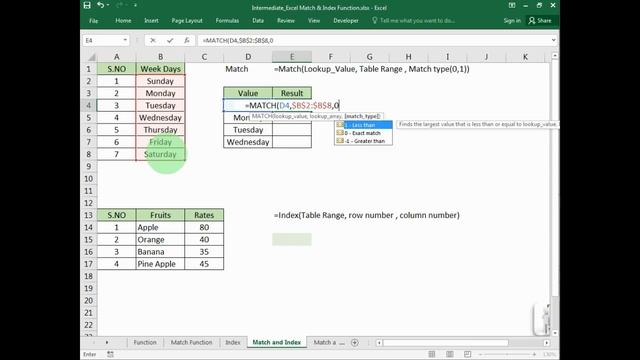Expand the formula bar chevron
This screenshot has height=360, width=640.
pyautogui.click(x=553, y=40)
